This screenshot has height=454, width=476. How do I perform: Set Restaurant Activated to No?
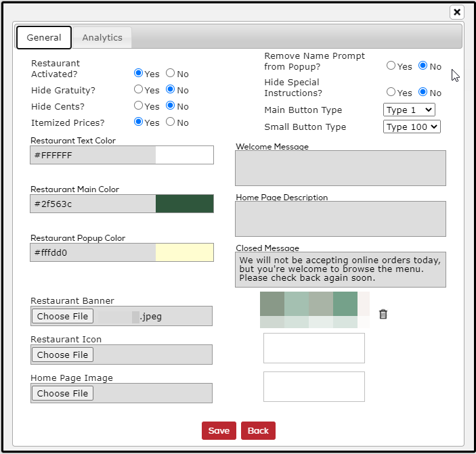(171, 73)
